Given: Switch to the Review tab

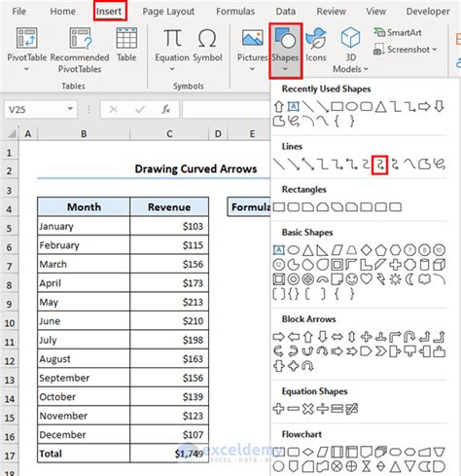Looking at the screenshot, I should pyautogui.click(x=332, y=12).
